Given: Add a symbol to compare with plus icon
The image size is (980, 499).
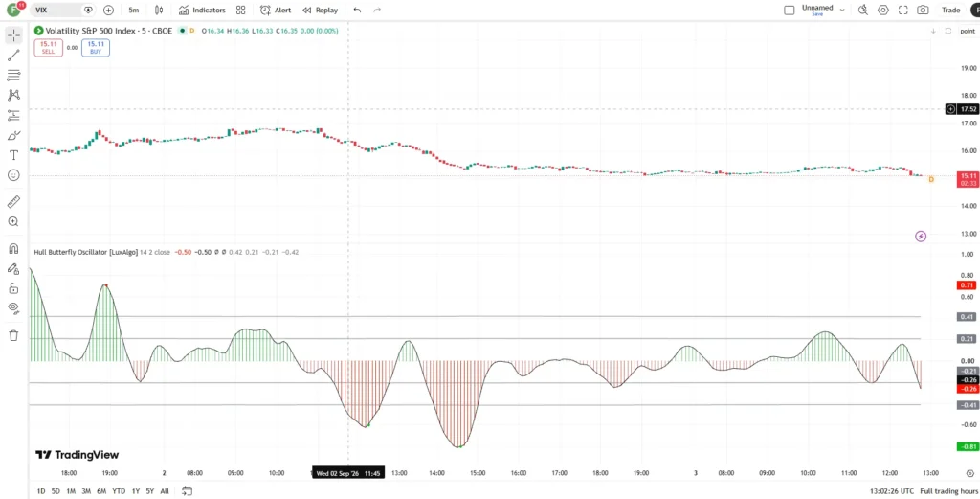Looking at the screenshot, I should [x=108, y=10].
